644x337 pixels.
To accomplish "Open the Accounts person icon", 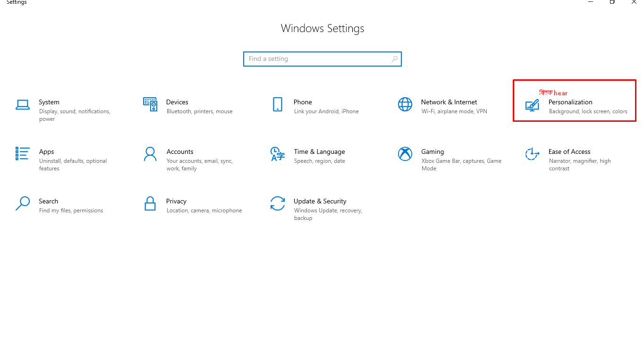I will [x=150, y=154].
